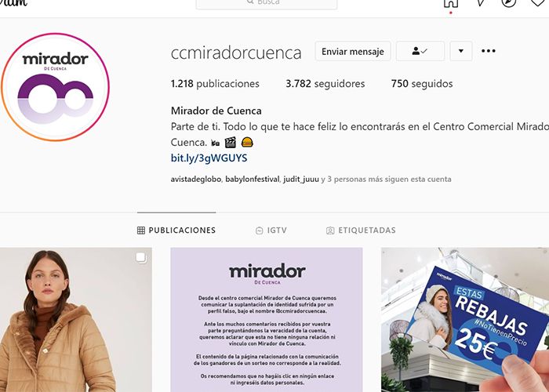
Task: Open the 3.782 seguidores list
Action: tap(325, 84)
